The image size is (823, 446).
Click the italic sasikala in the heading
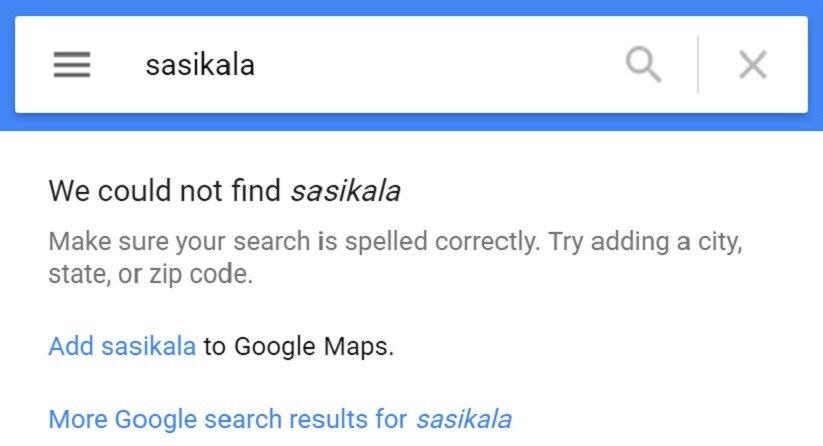(x=346, y=190)
